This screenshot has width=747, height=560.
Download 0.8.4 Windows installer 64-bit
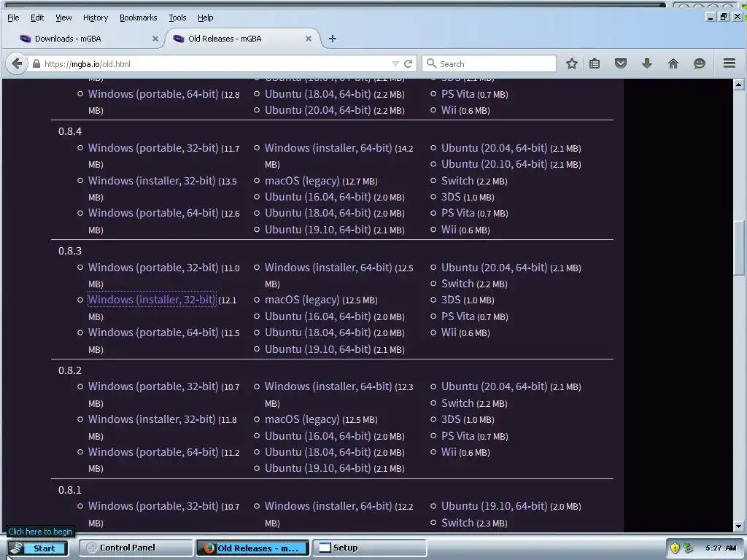[328, 148]
